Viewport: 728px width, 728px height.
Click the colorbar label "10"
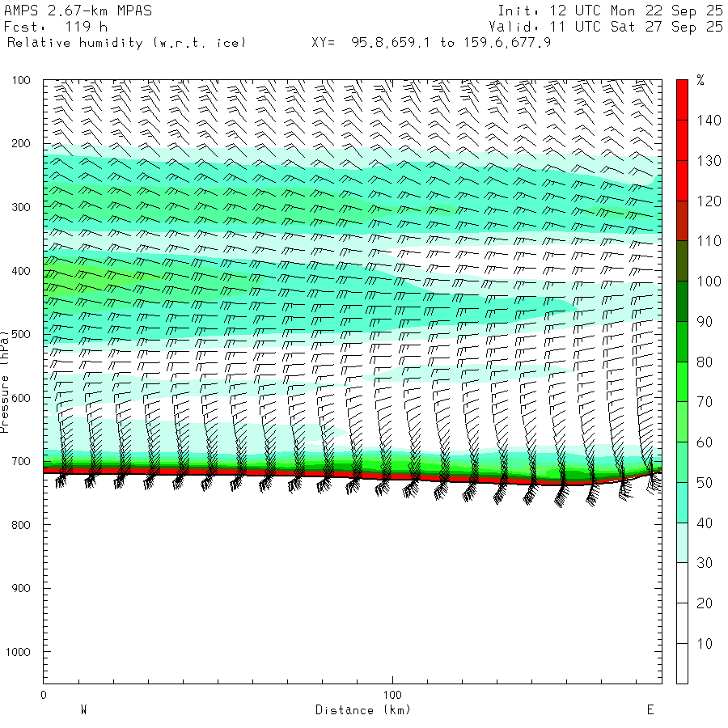click(x=705, y=644)
